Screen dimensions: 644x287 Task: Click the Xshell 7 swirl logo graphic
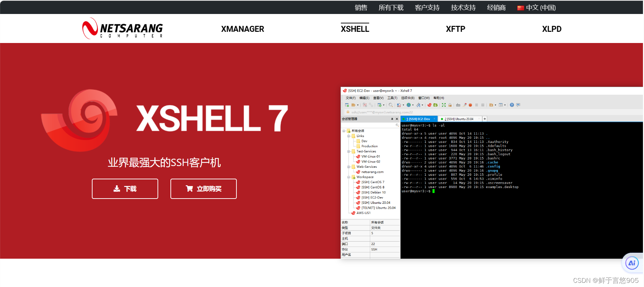point(80,120)
